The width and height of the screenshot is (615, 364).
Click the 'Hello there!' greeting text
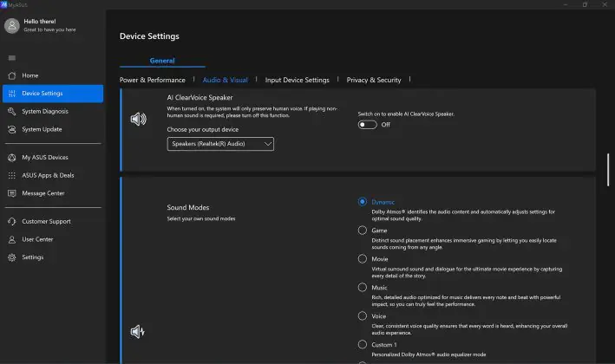(40, 22)
